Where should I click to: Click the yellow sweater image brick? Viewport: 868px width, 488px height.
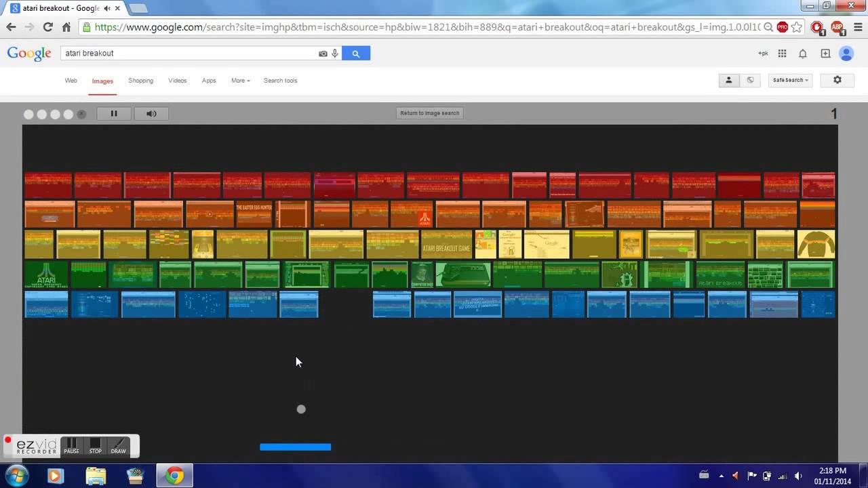(816, 245)
